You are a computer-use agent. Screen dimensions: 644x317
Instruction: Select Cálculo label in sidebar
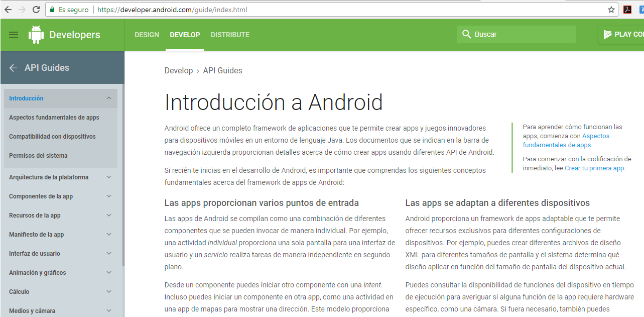coord(19,292)
